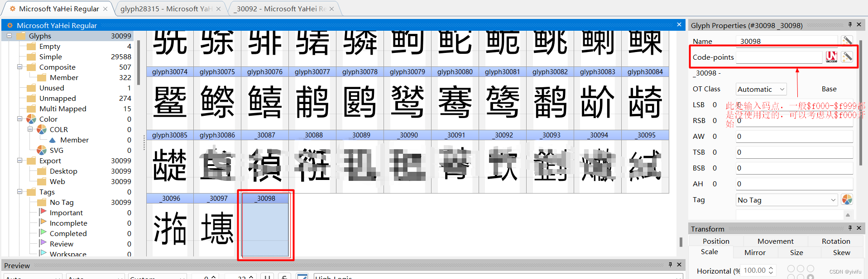Select glyph cell _30097

pyautogui.click(x=217, y=225)
